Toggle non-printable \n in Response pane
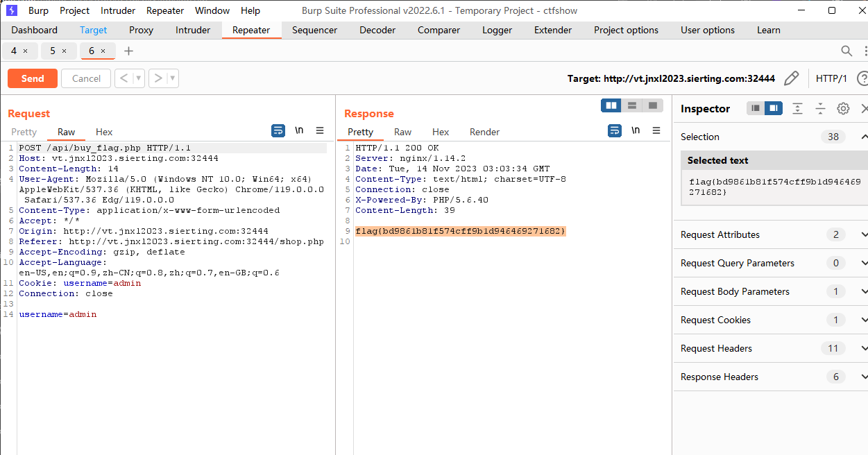Image resolution: width=868 pixels, height=455 pixels. pyautogui.click(x=636, y=130)
